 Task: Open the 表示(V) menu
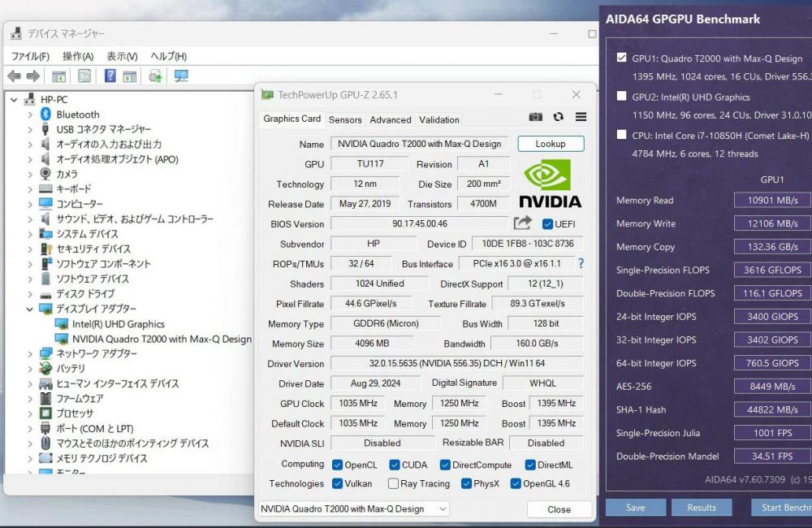point(123,56)
